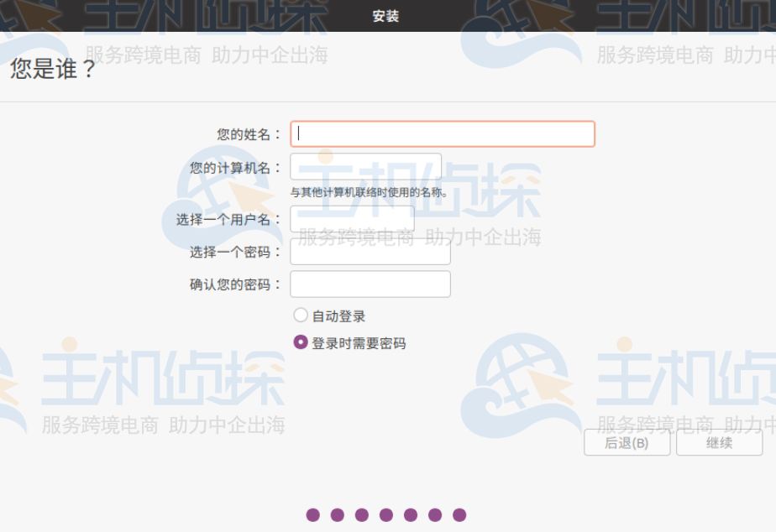Click the 您的姓名 name input field

(x=442, y=134)
